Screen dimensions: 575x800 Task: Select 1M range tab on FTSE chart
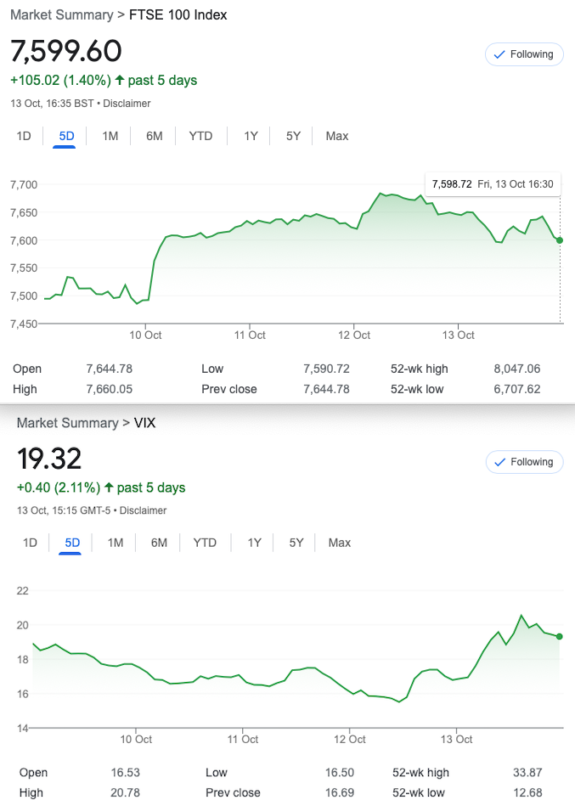pos(110,136)
